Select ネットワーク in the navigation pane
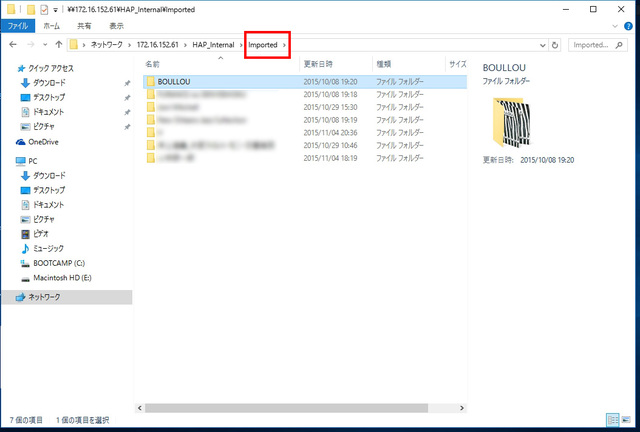The image size is (640, 432). coord(67,297)
